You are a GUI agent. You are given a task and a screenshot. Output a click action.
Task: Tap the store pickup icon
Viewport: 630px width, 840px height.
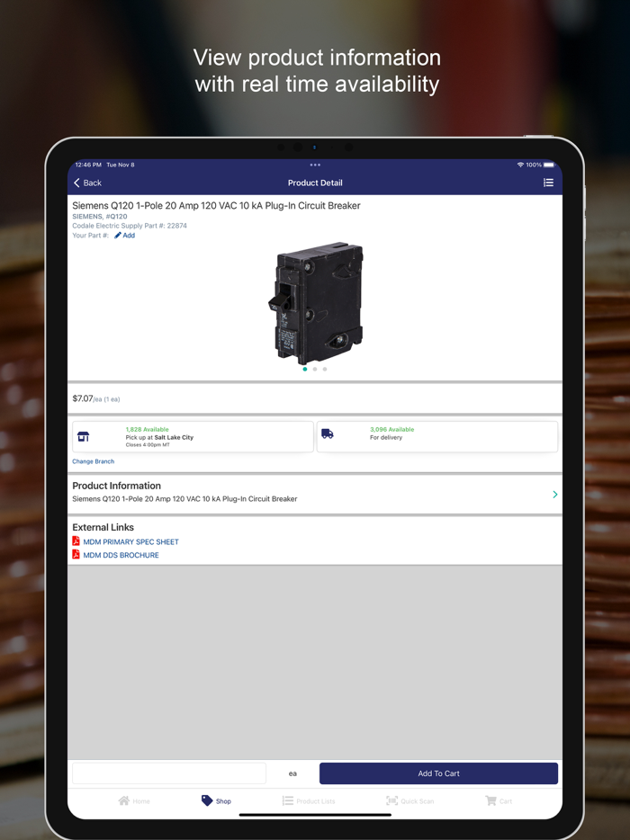(83, 436)
